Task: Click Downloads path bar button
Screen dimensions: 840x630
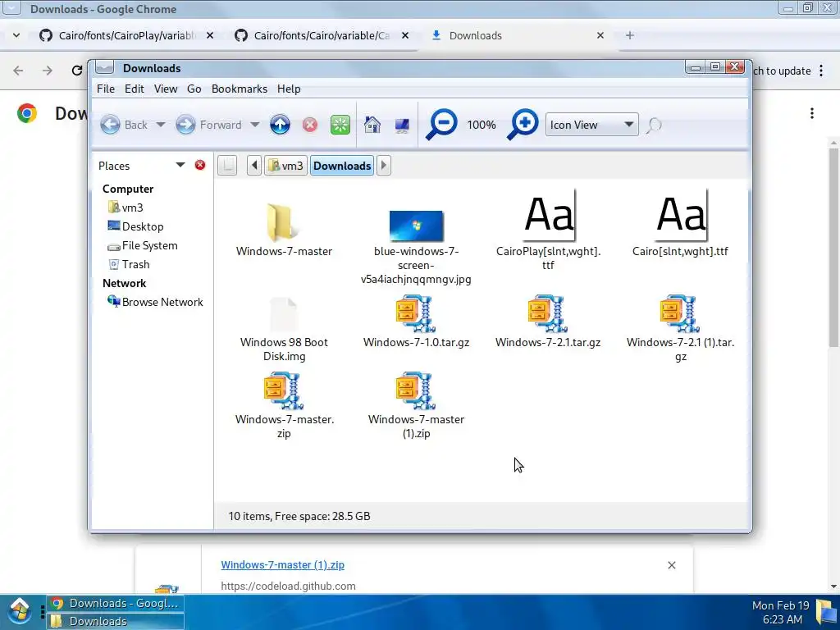Action: point(342,166)
